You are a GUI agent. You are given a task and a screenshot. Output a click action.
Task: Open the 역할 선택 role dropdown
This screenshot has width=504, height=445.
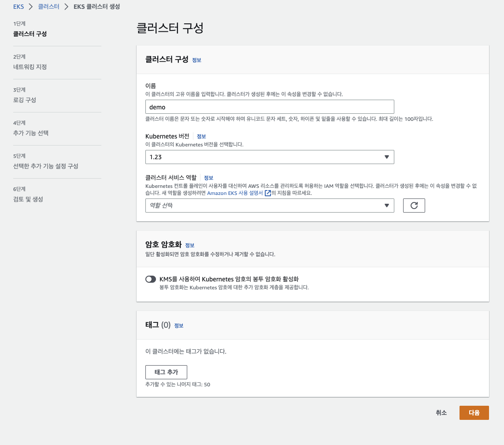pos(269,205)
